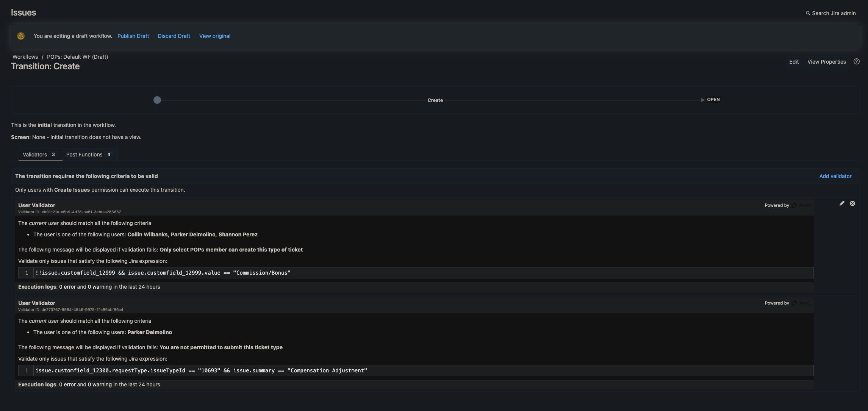The height and width of the screenshot is (411, 868).
Task: Delete the first User Validator using its X icon
Action: click(852, 203)
